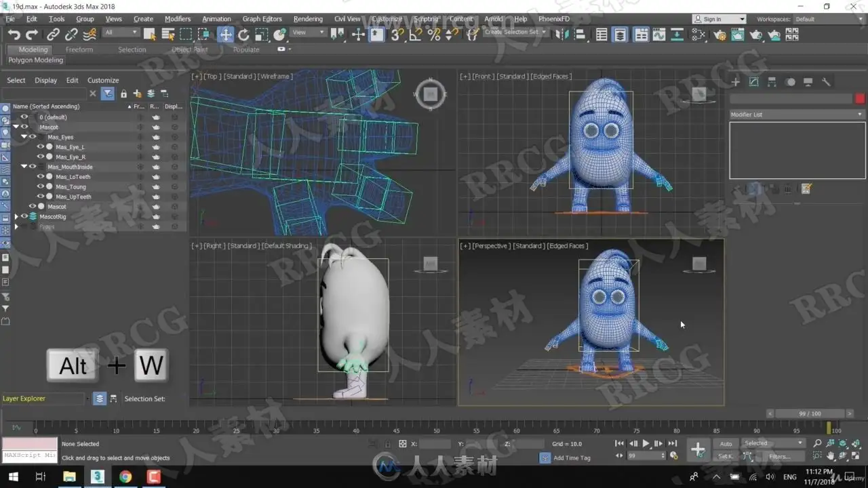
Task: Open the Modifier List dropdown
Action: click(797, 115)
